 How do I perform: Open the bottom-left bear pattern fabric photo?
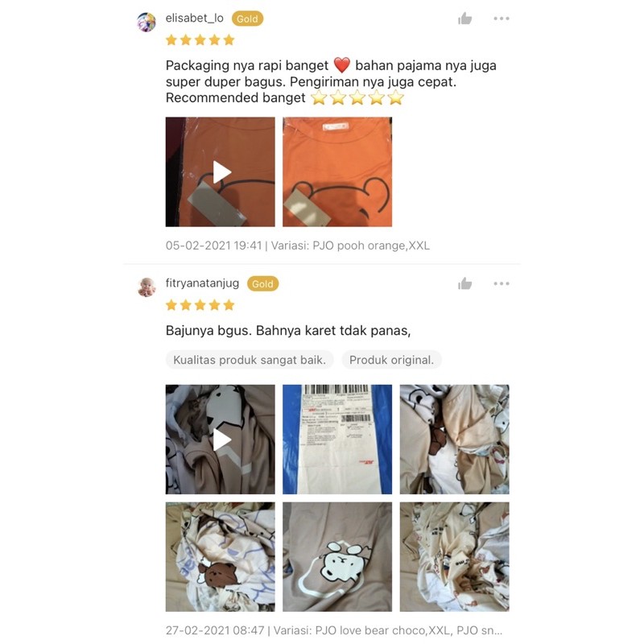pos(220,556)
